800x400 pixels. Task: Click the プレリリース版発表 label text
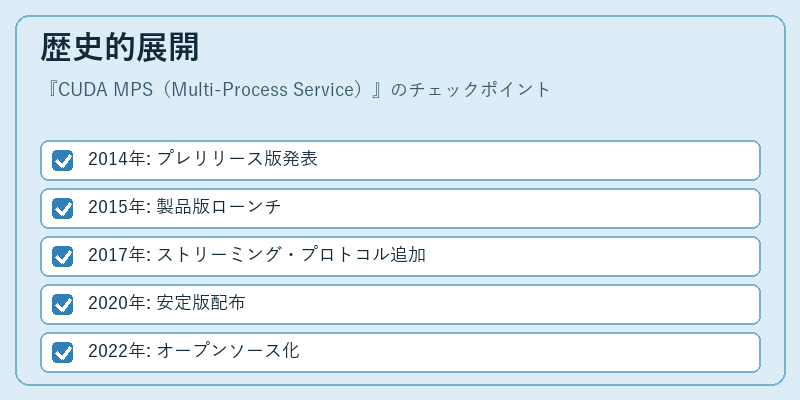coord(237,159)
